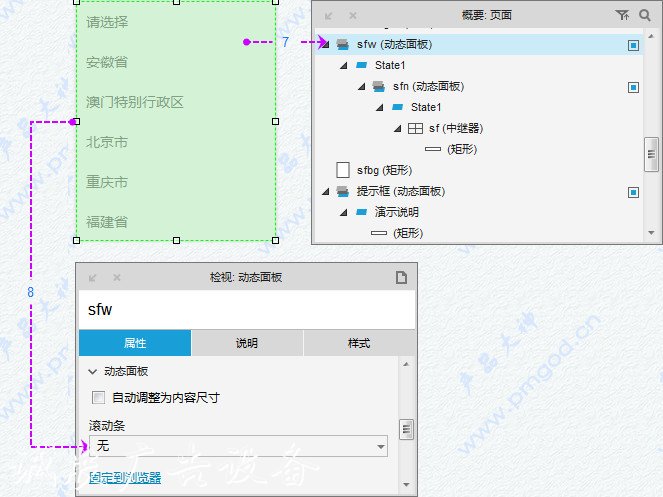Viewport: 663px width, 497px height.
Task: Toggle sfn panel visibility square
Action: 633,88
